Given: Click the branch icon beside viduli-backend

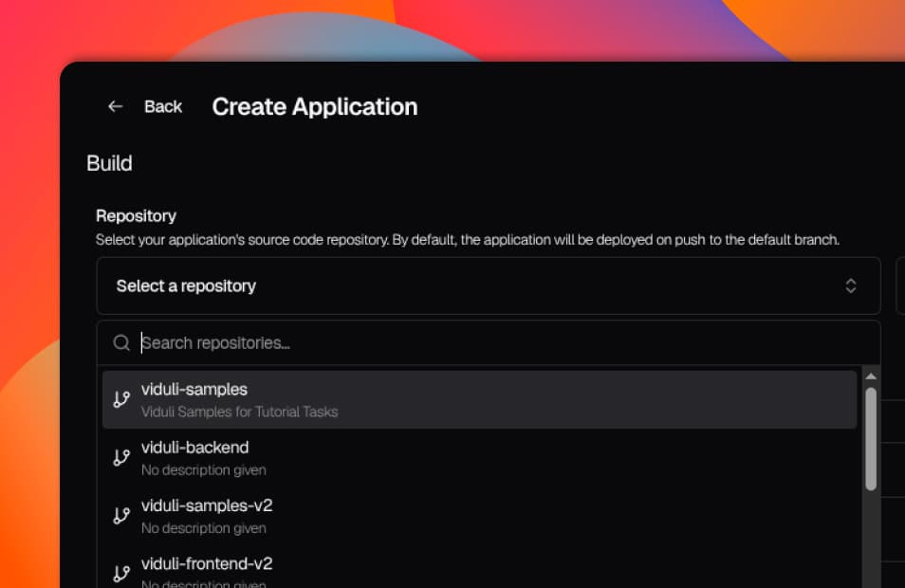Looking at the screenshot, I should 121,457.
